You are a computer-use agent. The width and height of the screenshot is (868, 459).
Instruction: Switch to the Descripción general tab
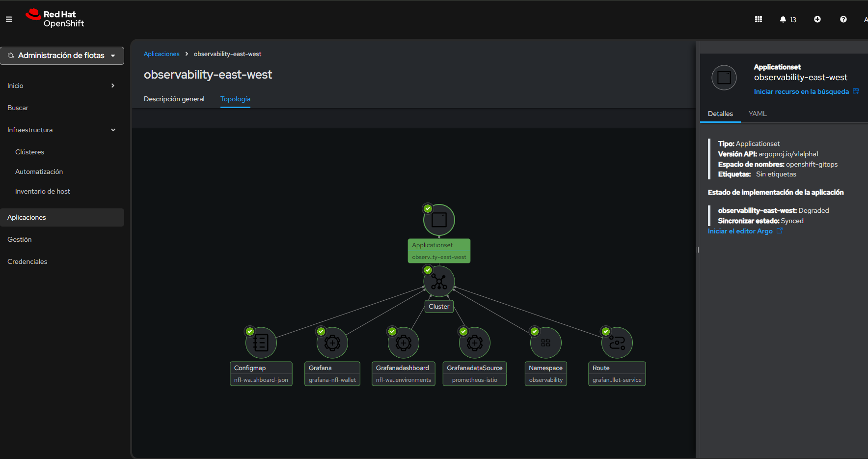(x=174, y=99)
